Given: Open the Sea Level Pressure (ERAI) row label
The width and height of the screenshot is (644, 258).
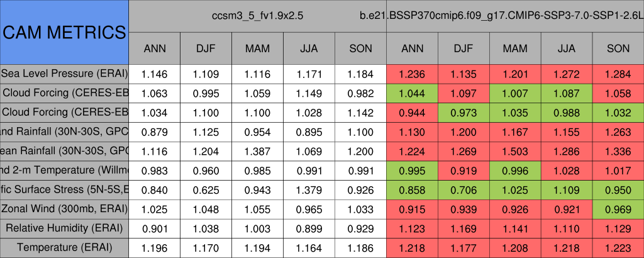Looking at the screenshot, I should coord(64,74).
